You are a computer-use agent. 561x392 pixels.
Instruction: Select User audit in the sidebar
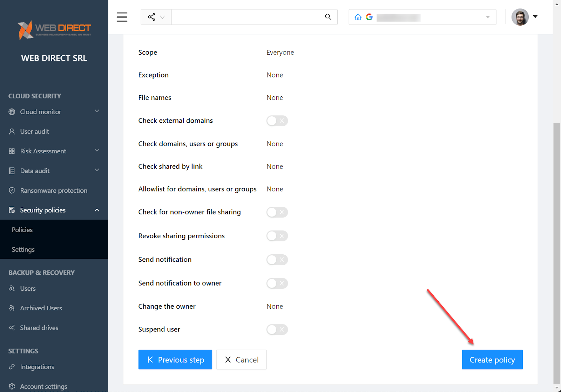tap(34, 131)
